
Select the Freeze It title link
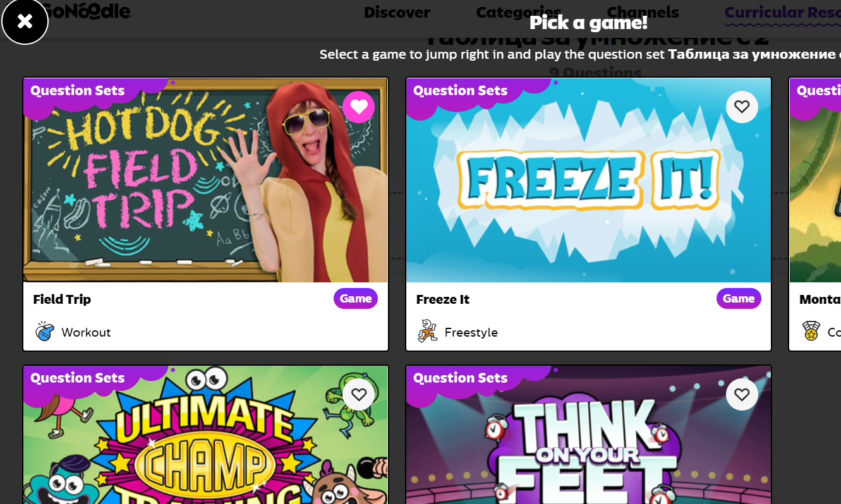(443, 299)
